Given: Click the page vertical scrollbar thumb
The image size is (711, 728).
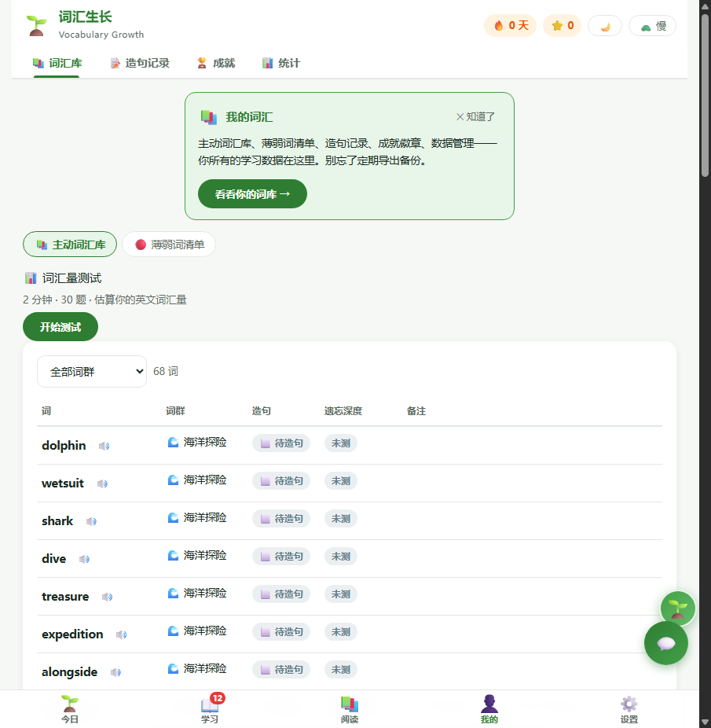Looking at the screenshot, I should (x=705, y=95).
